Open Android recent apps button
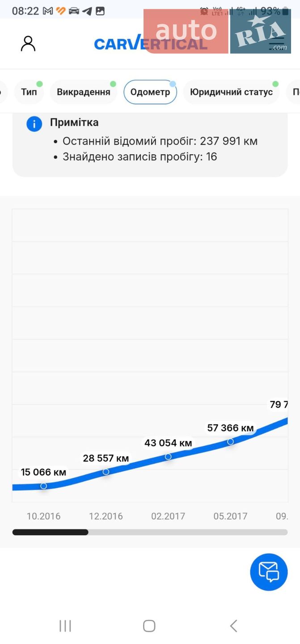Image resolution: width=300 pixels, height=644 pixels. click(65, 626)
